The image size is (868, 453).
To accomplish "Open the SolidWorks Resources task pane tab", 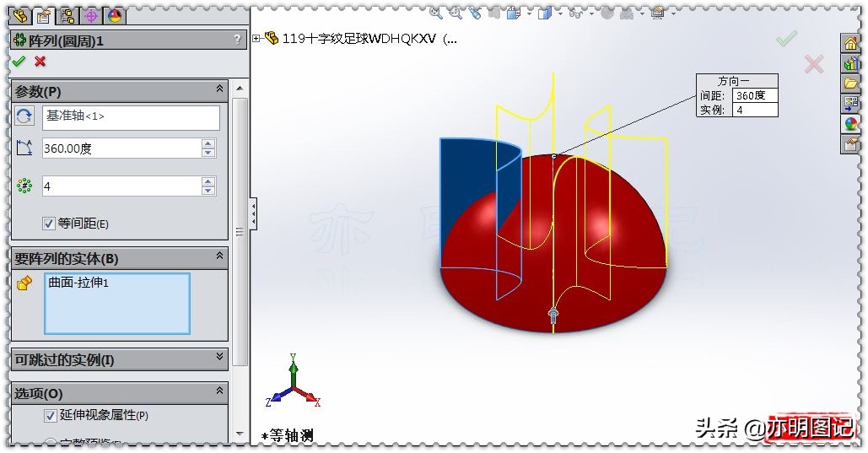I will point(850,43).
